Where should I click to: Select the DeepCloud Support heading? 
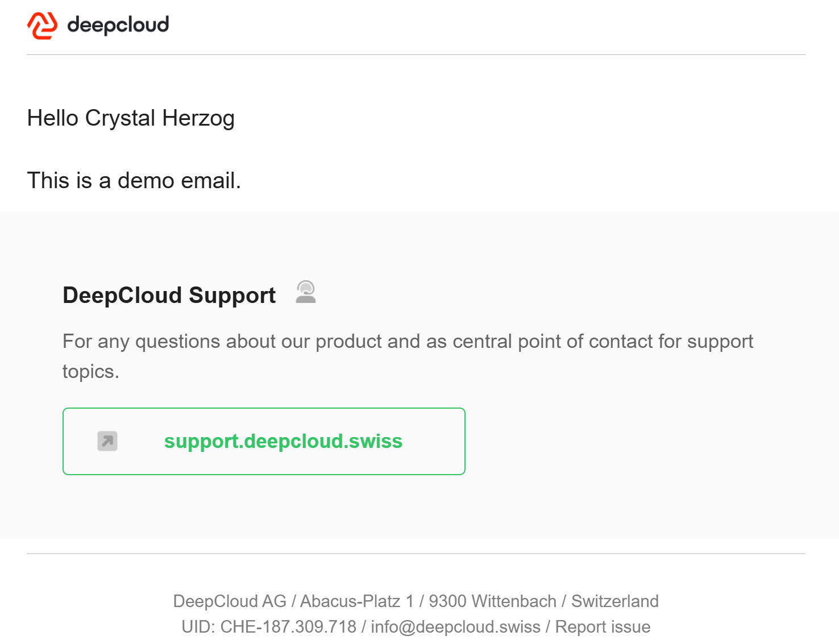[169, 296]
